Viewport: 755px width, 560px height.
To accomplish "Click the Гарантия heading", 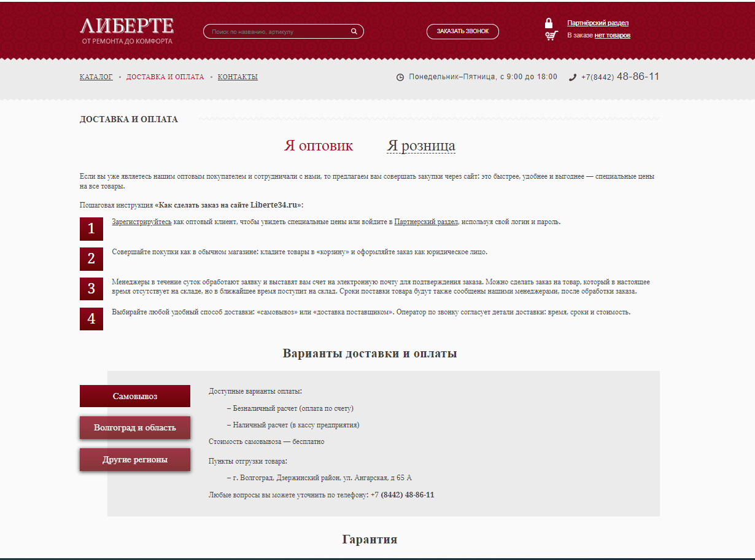I will 370,540.
